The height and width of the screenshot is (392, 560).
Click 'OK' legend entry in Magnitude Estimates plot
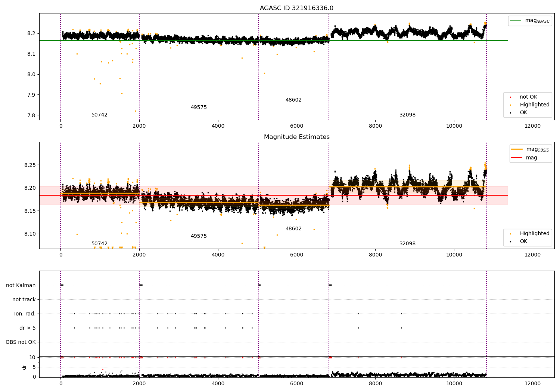coord(523,242)
